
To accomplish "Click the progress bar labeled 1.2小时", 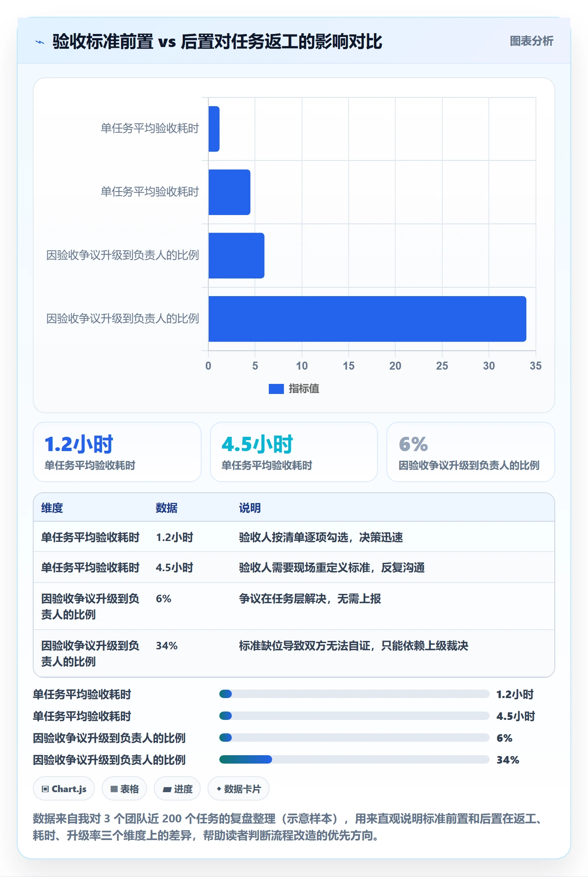I will coord(354,694).
